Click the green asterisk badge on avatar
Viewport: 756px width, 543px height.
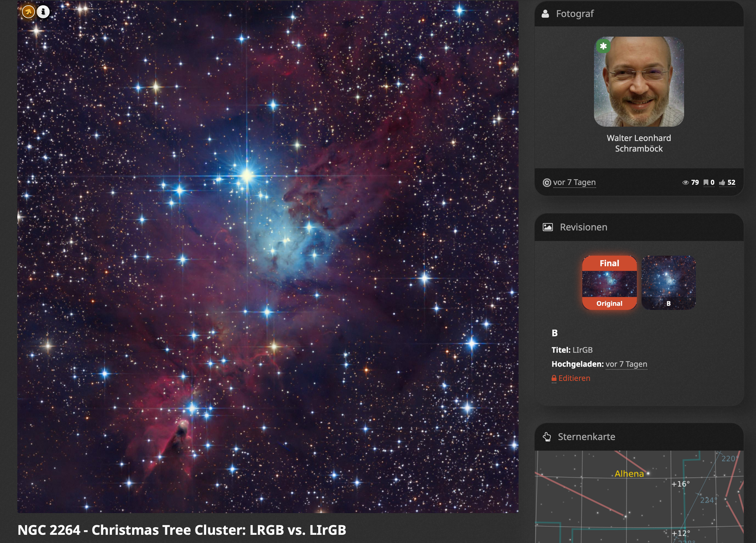click(603, 46)
